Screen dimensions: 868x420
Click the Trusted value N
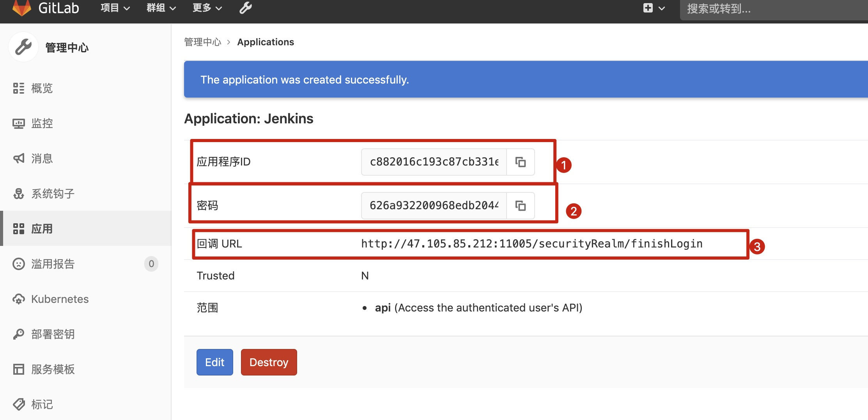pyautogui.click(x=365, y=276)
